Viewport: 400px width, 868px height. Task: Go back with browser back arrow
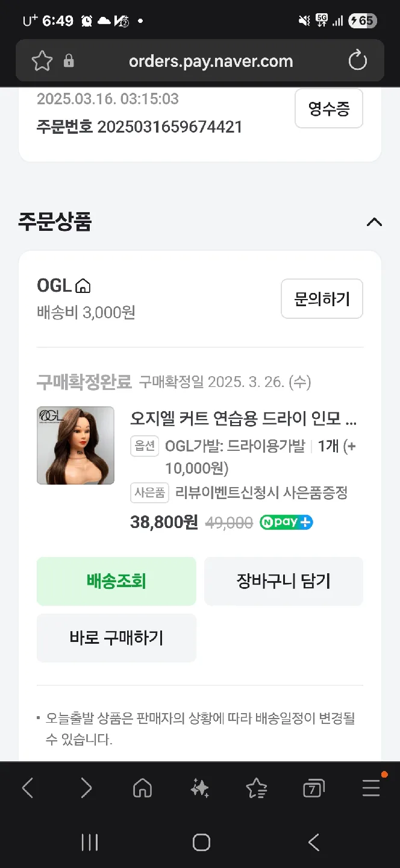[28, 788]
